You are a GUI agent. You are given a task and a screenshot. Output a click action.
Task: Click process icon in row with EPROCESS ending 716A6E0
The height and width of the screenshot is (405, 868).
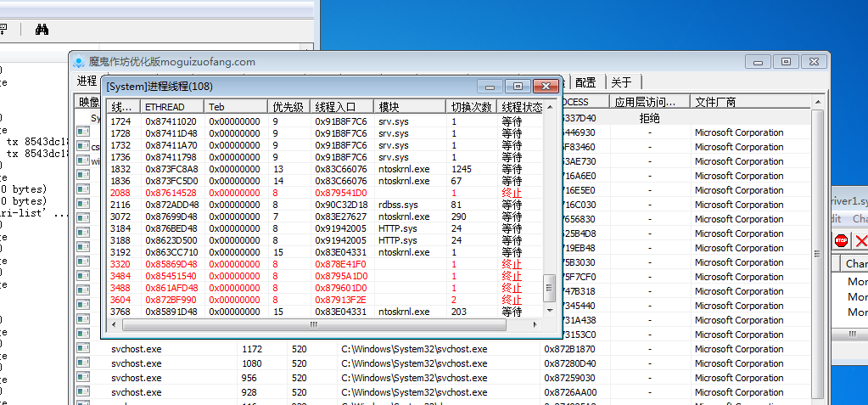click(x=83, y=175)
